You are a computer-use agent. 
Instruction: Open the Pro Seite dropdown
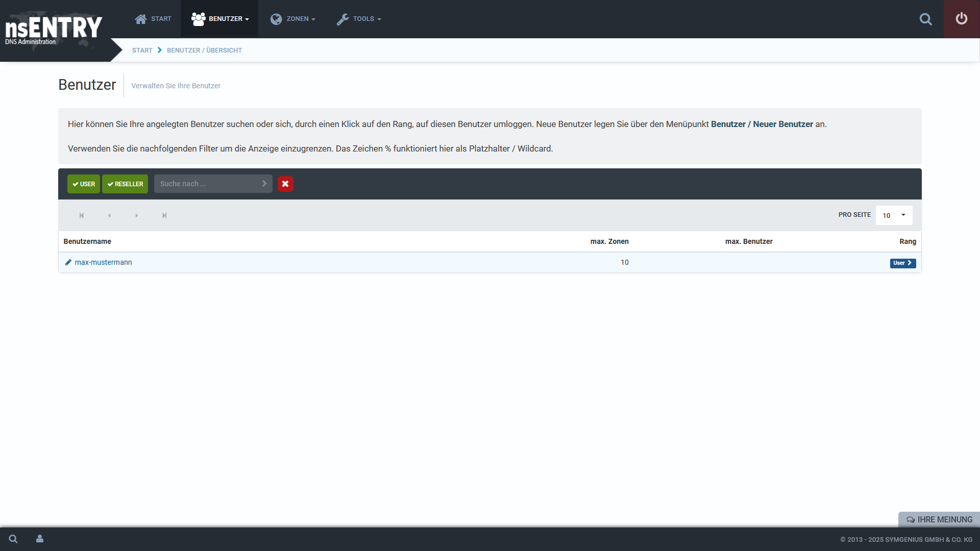[x=894, y=215]
